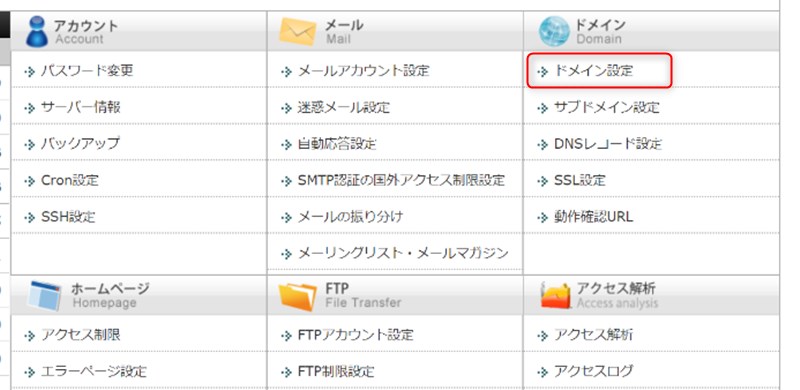Image resolution: width=800 pixels, height=390 pixels.
Task: Open 動作確認URL link
Action: coord(594,217)
